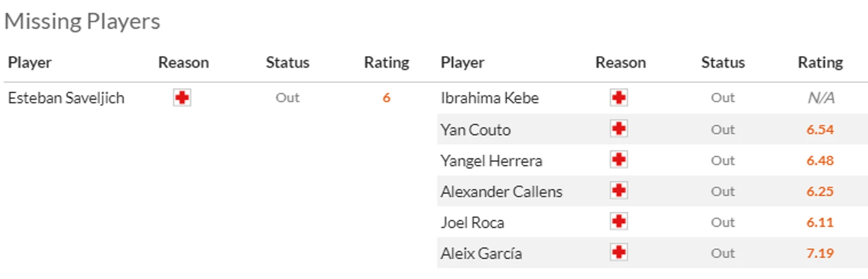This screenshot has width=868, height=279.
Task: Click on Alexander Callens' name
Action: click(x=501, y=192)
